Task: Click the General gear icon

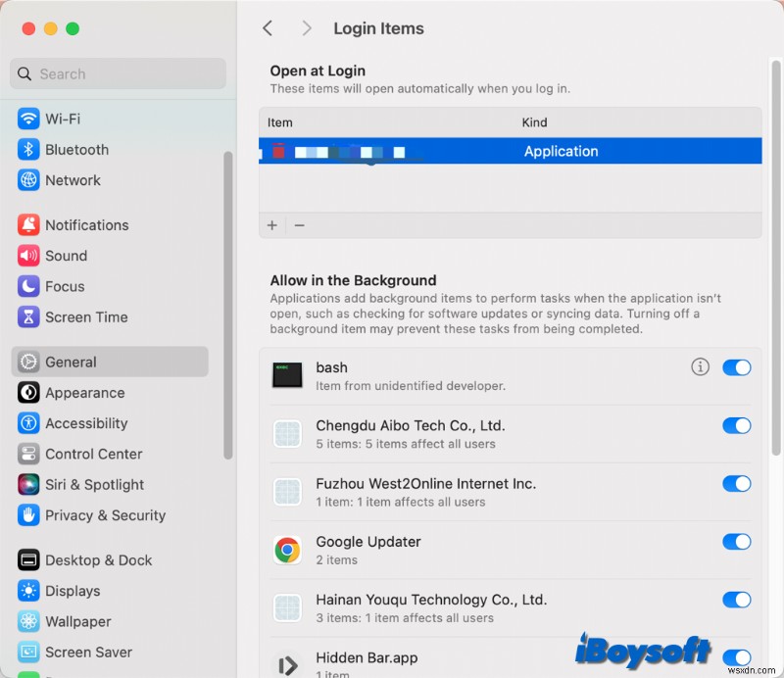Action: point(28,362)
